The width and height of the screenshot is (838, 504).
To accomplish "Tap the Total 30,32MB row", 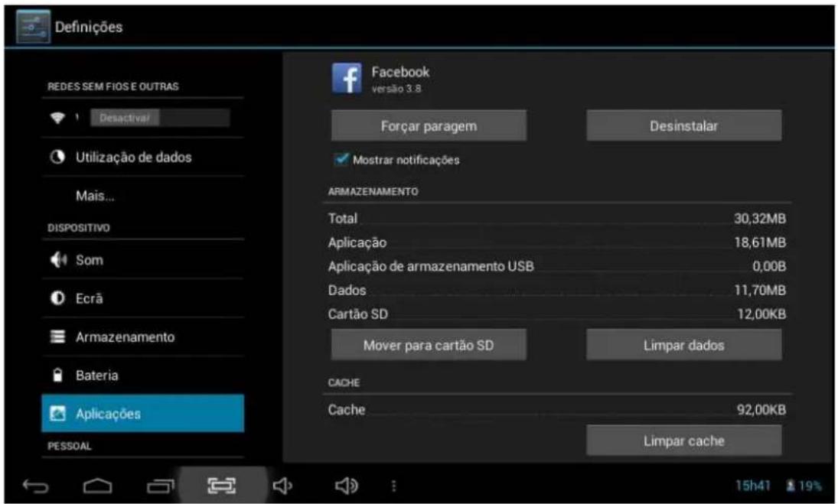I will (557, 219).
